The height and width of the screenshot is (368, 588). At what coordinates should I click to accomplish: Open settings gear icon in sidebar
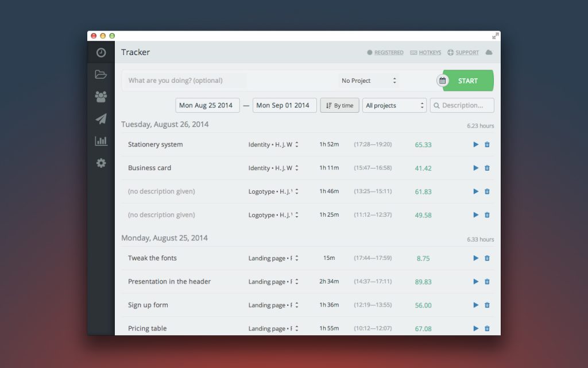tap(101, 163)
